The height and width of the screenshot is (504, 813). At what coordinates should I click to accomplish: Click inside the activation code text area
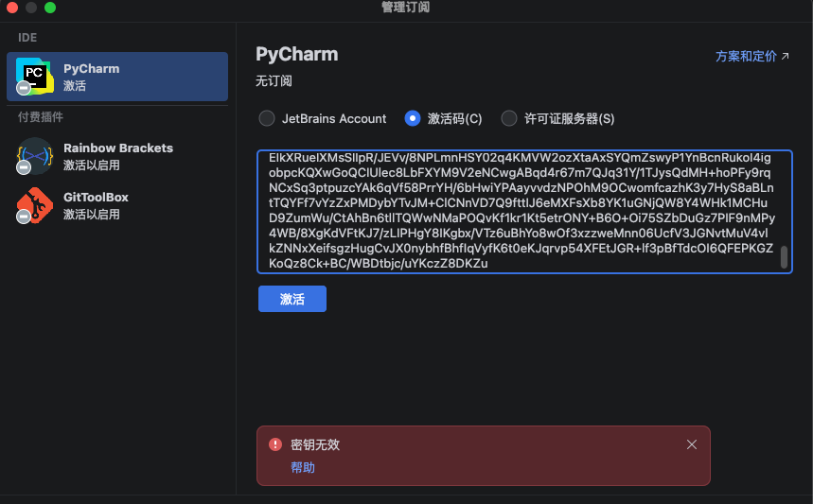coord(524,211)
